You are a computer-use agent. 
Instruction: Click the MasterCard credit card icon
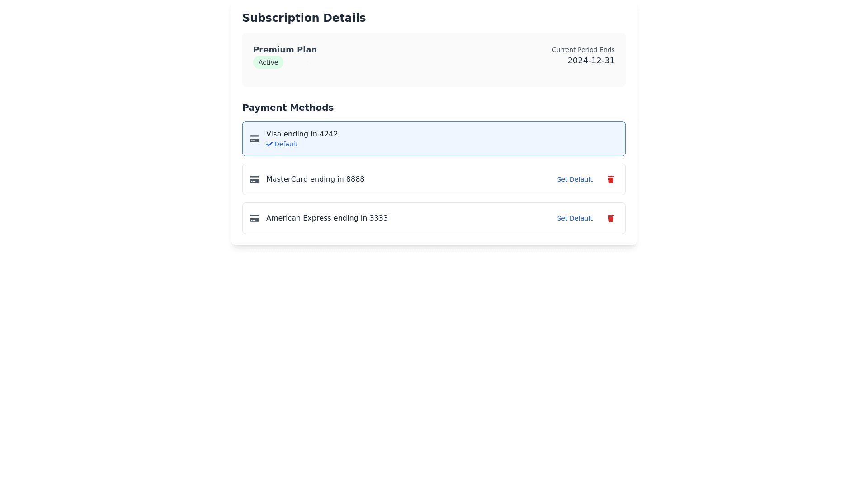255,179
